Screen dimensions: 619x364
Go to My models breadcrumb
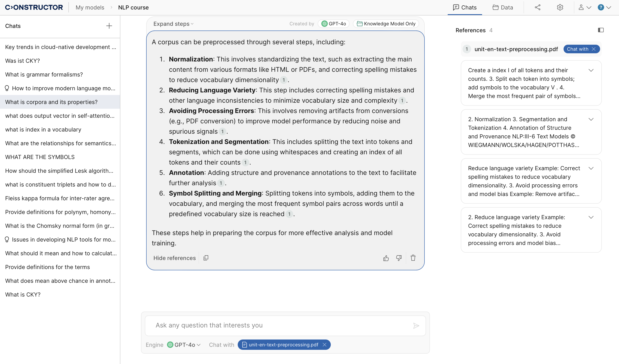coord(90,7)
